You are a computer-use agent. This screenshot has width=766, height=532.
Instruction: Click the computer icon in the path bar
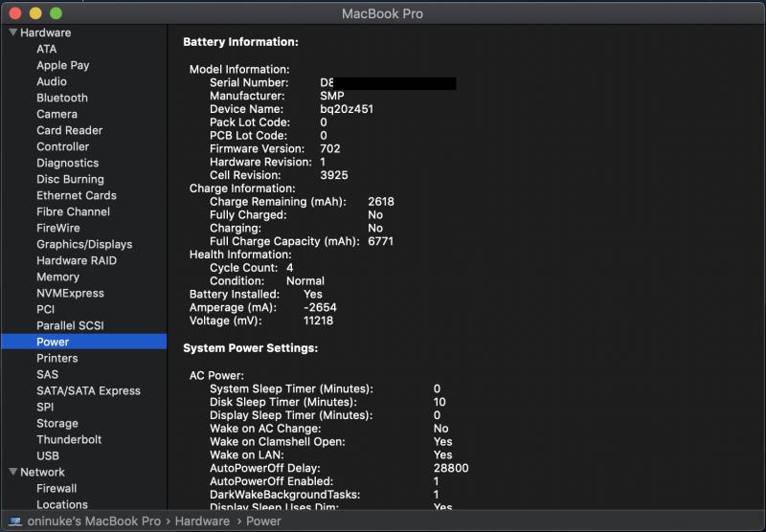12,521
